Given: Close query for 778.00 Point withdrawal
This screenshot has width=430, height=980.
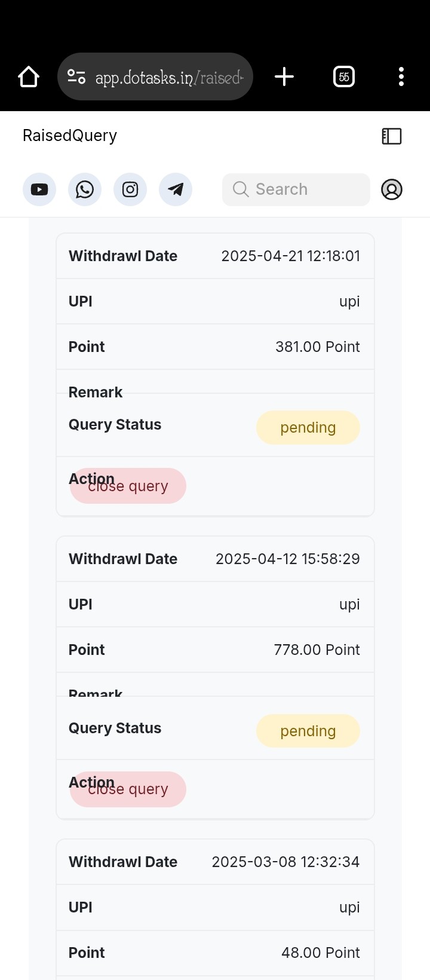Looking at the screenshot, I should coord(128,789).
